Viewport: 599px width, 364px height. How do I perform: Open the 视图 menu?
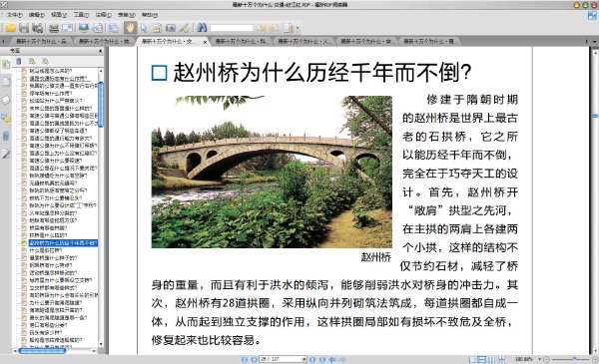[59, 15]
